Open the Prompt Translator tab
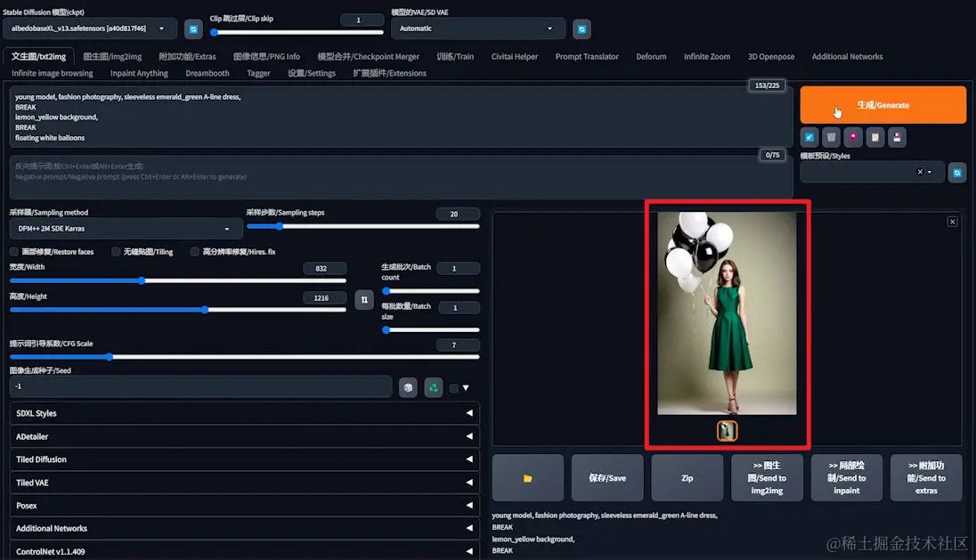 pos(587,57)
